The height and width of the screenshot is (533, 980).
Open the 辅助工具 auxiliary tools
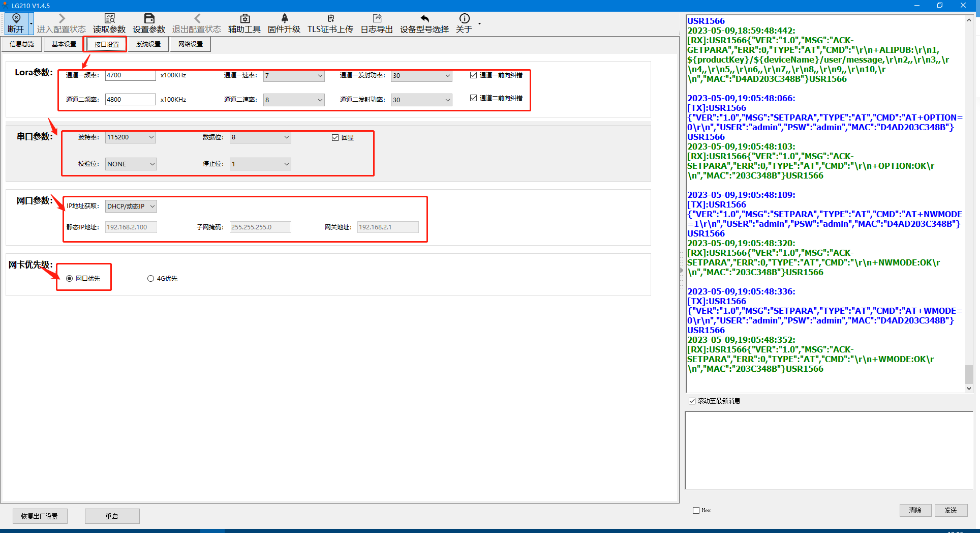coord(244,19)
